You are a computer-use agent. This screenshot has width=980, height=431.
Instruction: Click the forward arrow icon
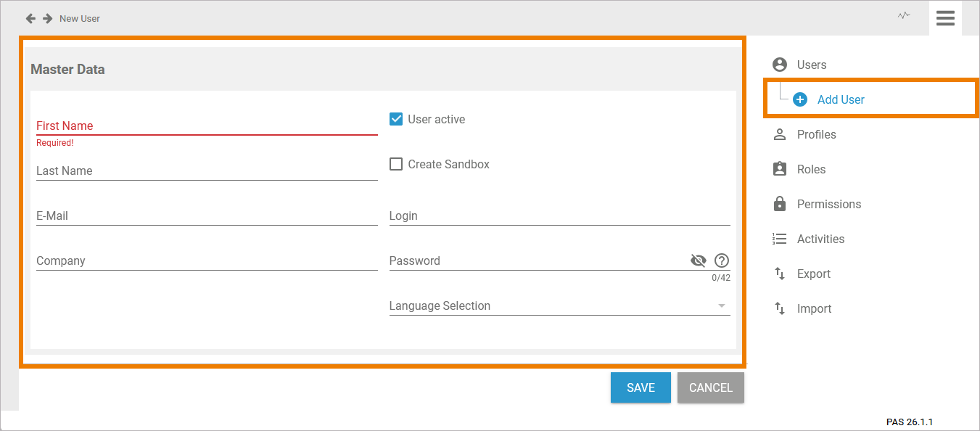click(48, 18)
